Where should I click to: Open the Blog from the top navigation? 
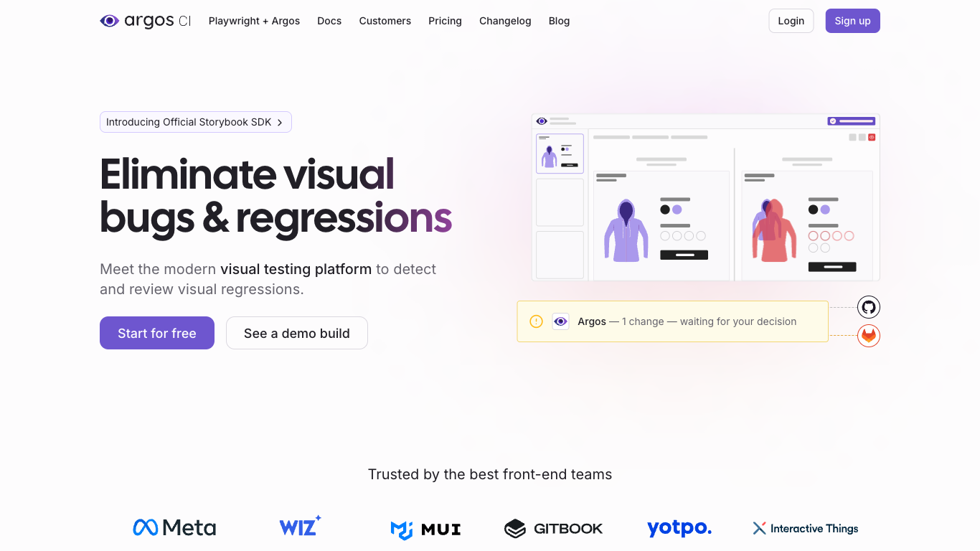559,21
